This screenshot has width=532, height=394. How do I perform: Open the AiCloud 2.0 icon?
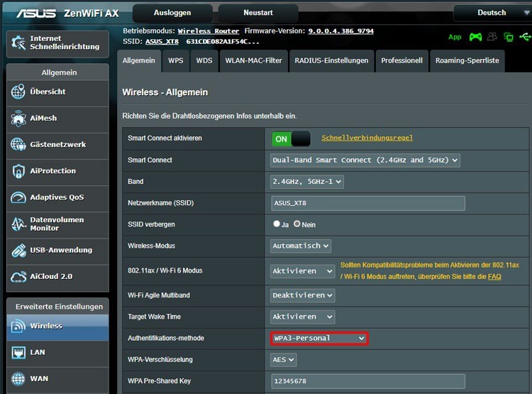(x=18, y=276)
